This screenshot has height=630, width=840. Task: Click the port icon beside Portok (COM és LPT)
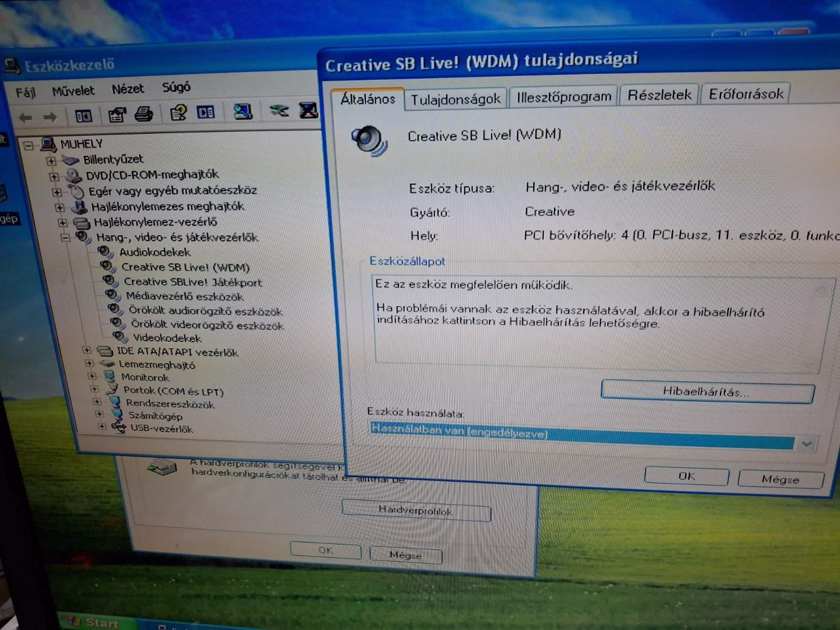[x=112, y=389]
